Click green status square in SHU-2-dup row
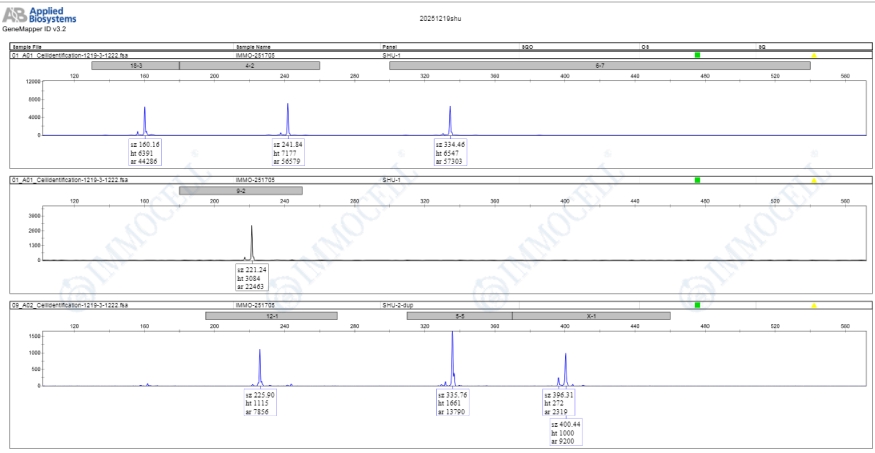The width and height of the screenshot is (875, 453). [x=697, y=305]
